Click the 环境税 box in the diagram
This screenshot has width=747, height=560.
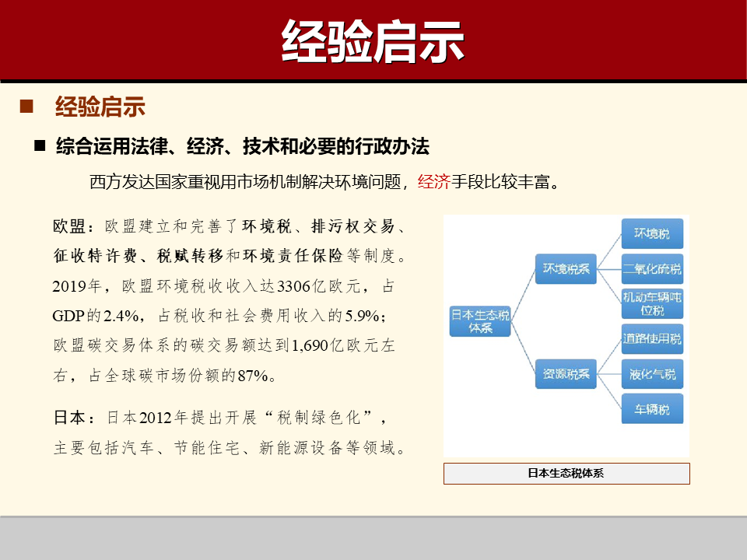[654, 233]
